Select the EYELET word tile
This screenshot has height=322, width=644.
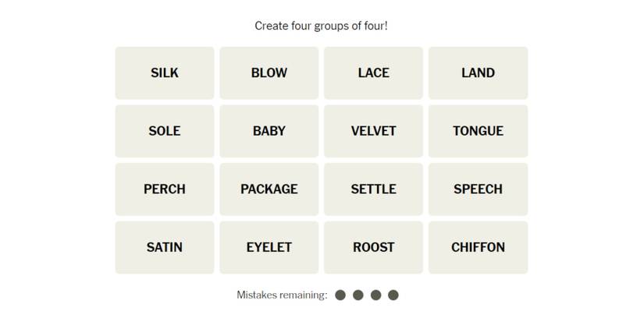pyautogui.click(x=269, y=247)
